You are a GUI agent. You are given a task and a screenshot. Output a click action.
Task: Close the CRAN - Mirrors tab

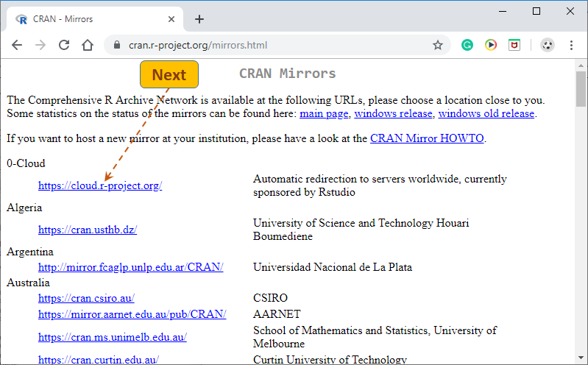(x=171, y=19)
